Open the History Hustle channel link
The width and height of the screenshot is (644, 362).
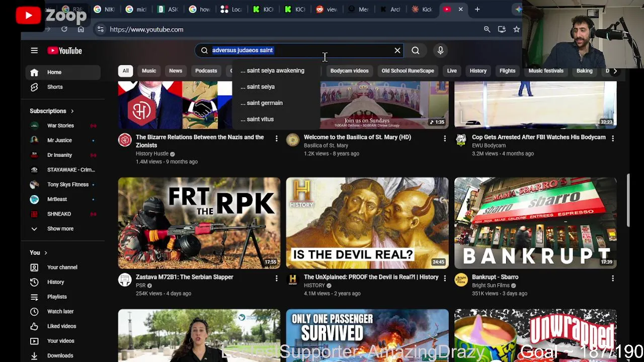[x=152, y=154]
